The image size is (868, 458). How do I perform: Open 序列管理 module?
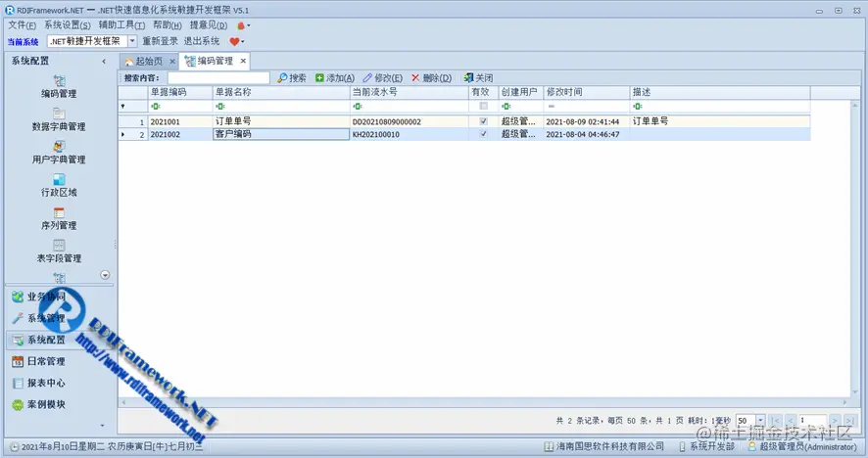pyautogui.click(x=59, y=218)
